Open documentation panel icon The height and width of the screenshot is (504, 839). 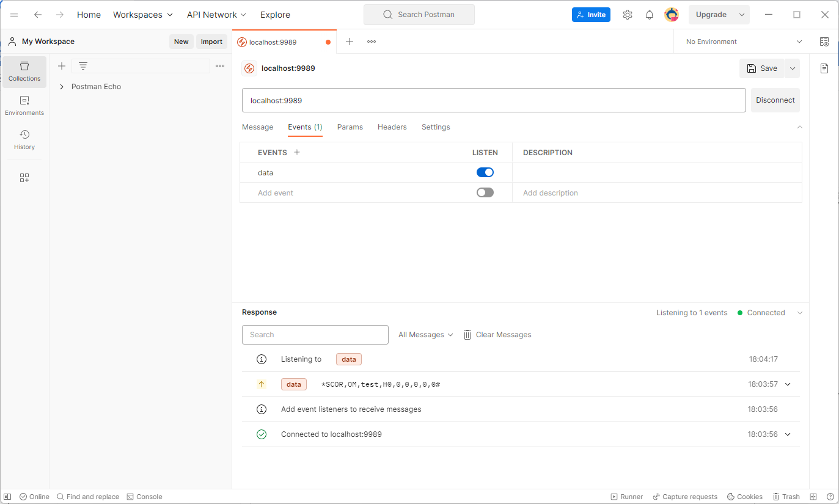click(x=824, y=68)
